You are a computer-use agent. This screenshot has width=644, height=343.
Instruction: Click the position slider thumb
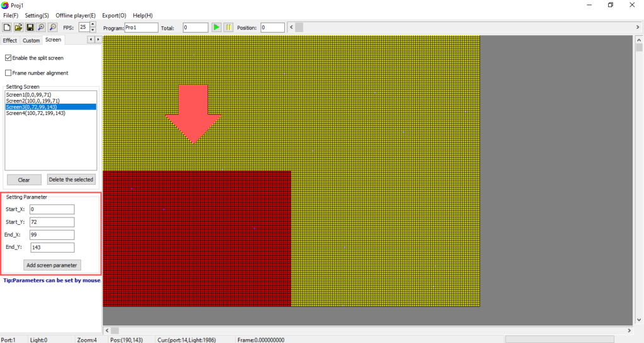point(299,27)
